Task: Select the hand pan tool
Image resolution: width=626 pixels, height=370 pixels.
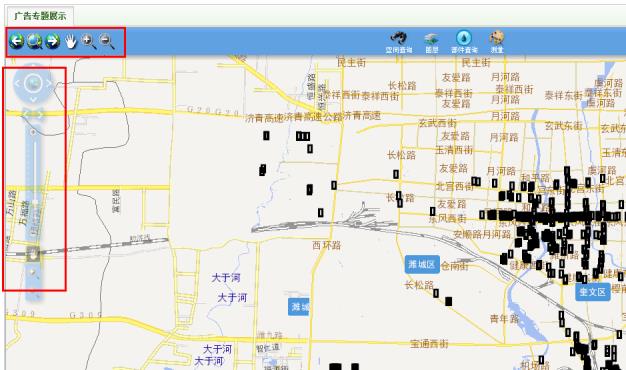Action: pos(71,41)
